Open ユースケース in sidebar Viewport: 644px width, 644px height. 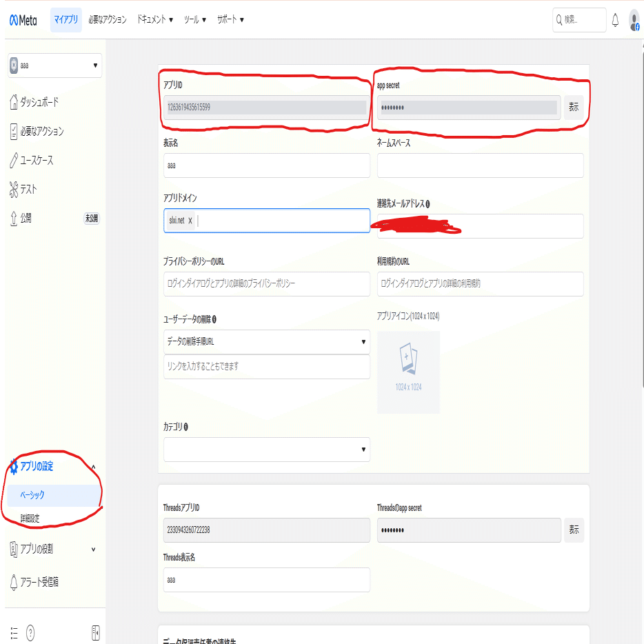[37, 160]
